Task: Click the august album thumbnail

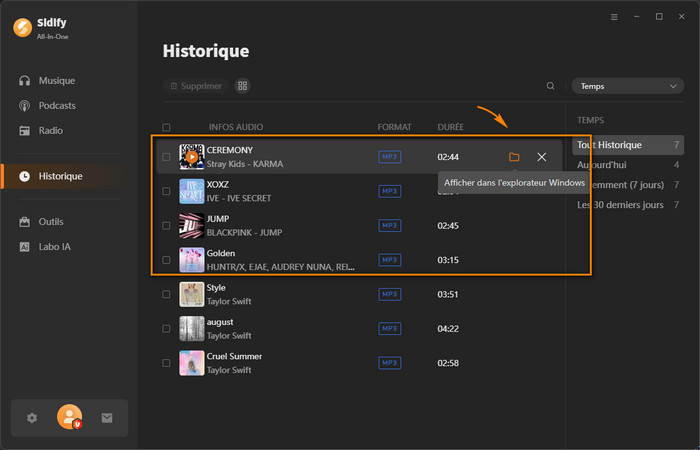Action: click(x=191, y=328)
